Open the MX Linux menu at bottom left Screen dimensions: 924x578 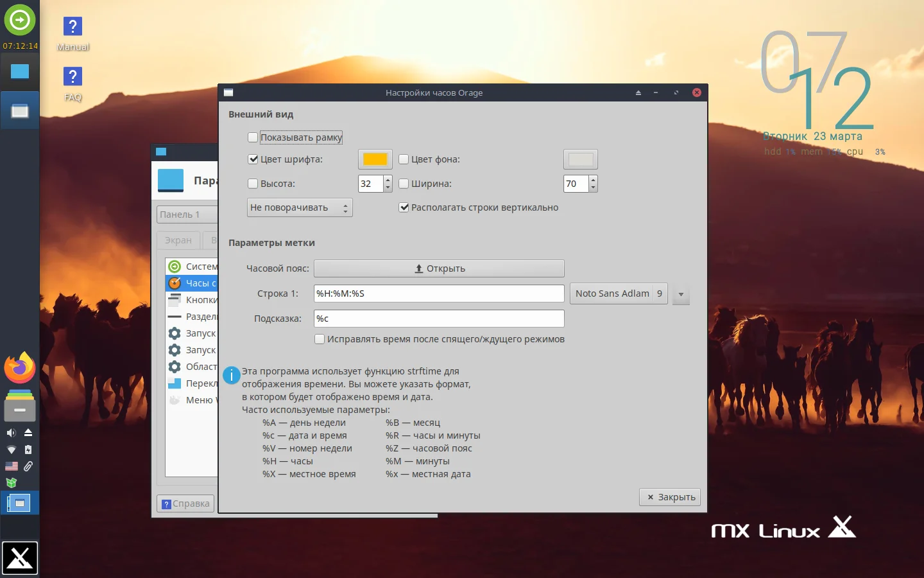20,558
